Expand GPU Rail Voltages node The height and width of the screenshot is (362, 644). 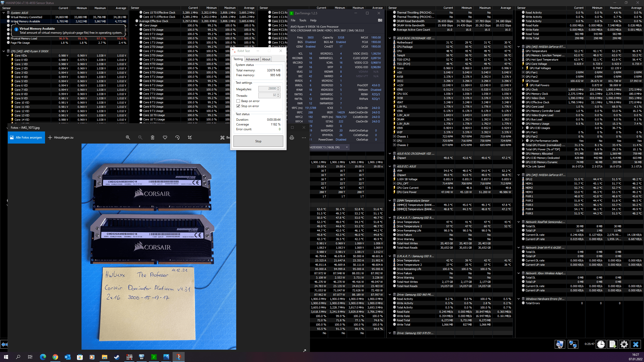point(523,68)
